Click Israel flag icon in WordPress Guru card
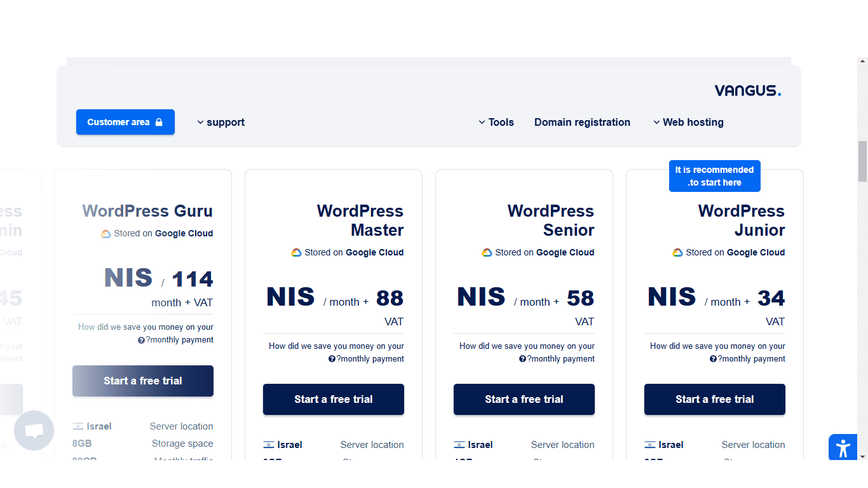868x488 pixels. pyautogui.click(x=78, y=426)
